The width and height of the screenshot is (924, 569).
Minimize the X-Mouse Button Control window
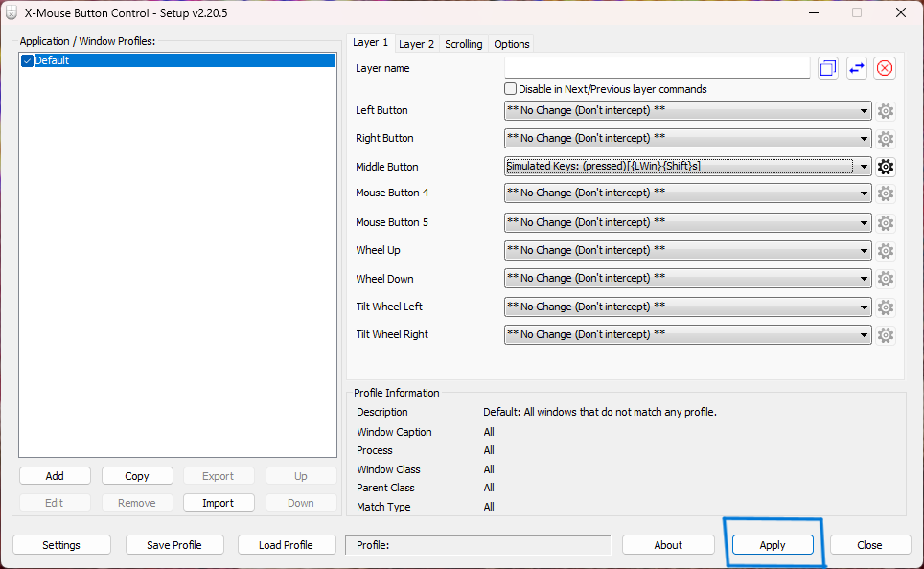pyautogui.click(x=814, y=13)
